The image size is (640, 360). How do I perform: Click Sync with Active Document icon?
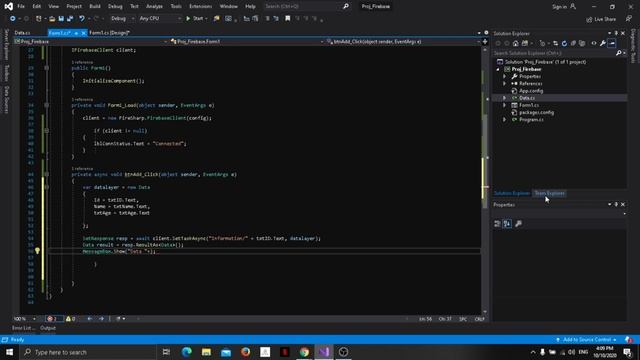(x=556, y=43)
